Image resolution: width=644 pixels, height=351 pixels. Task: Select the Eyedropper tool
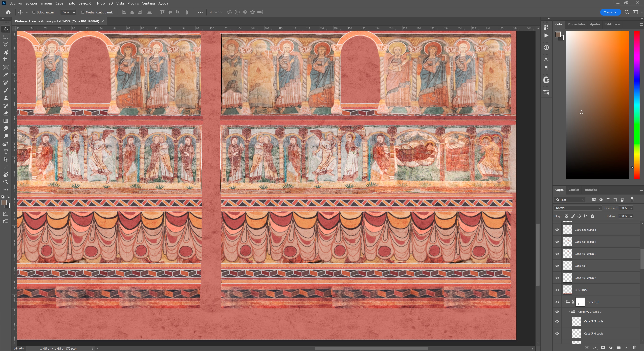[x=6, y=75]
